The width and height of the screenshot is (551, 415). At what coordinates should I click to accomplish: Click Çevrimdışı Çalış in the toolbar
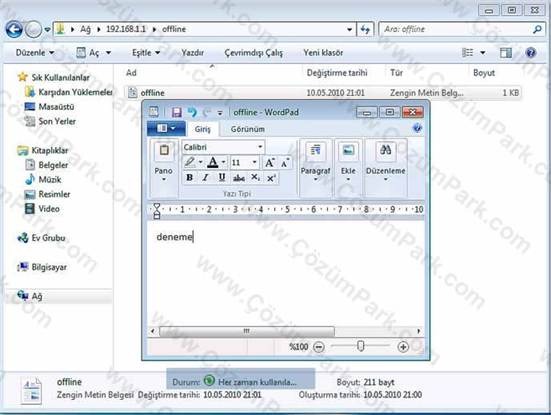[253, 53]
